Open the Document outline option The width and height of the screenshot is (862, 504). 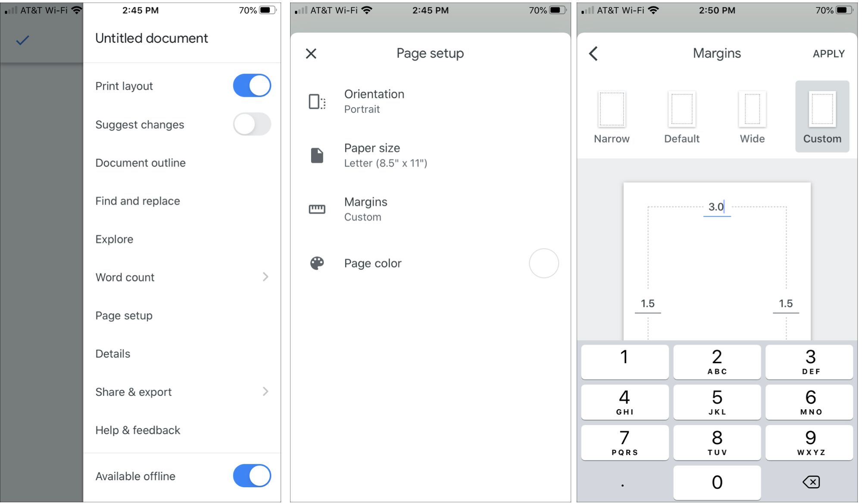(140, 162)
